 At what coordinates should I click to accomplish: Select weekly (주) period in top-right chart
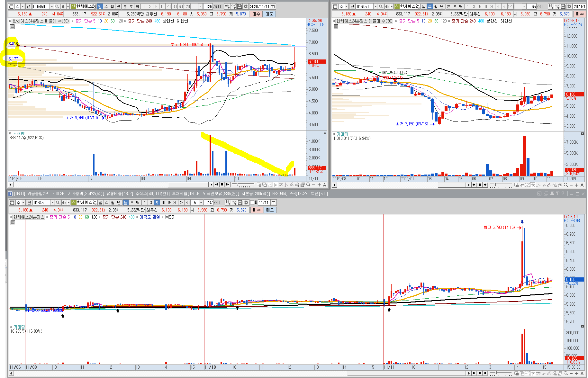[430, 6]
